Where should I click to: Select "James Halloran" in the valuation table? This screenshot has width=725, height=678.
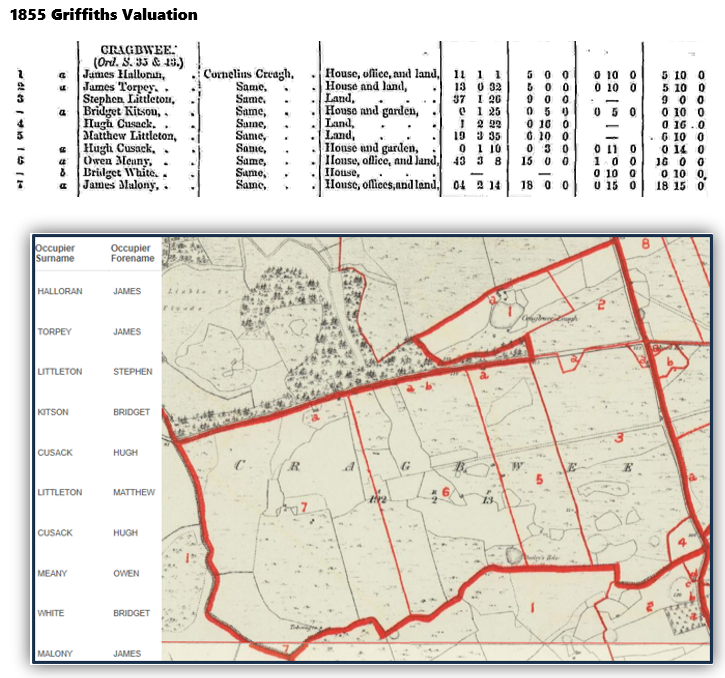(x=123, y=74)
